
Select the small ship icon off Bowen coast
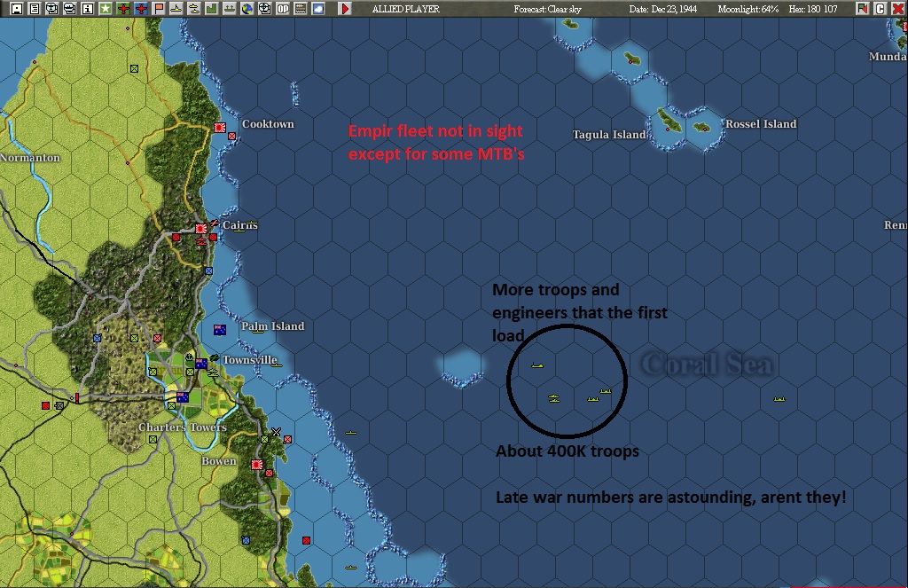point(351,433)
